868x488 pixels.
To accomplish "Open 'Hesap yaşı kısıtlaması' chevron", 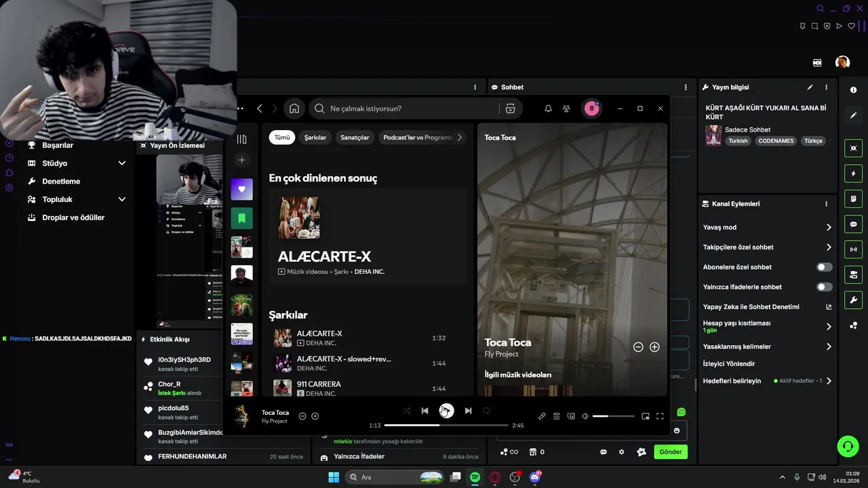I will [x=829, y=327].
